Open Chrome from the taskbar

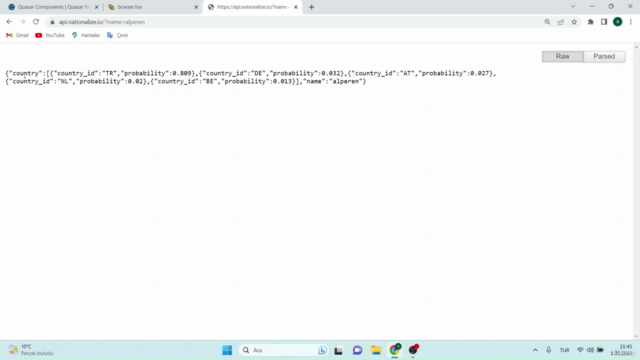(395, 350)
